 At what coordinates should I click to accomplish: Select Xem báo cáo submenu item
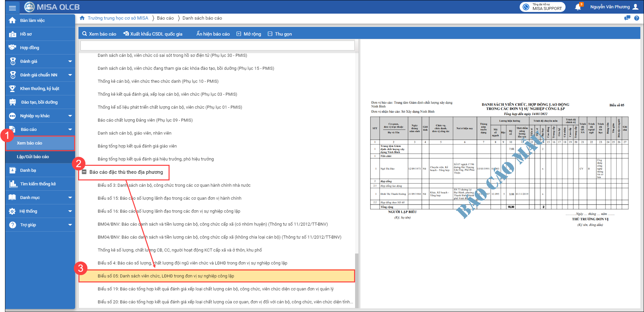point(30,143)
